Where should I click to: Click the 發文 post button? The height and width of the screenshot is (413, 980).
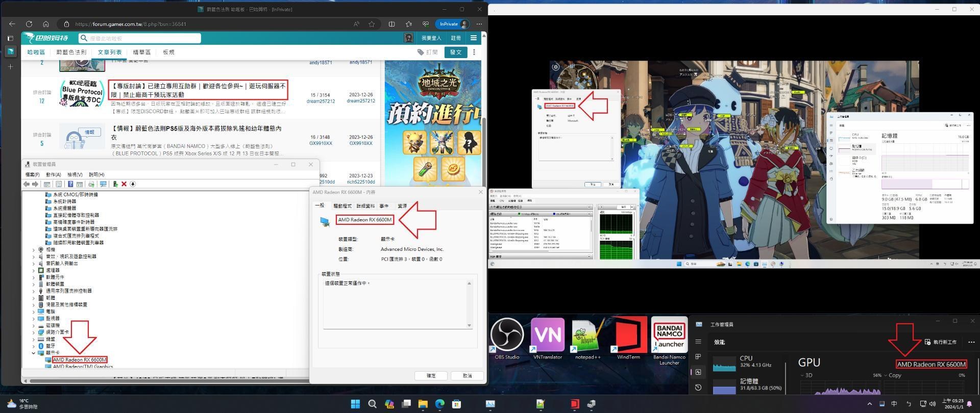click(x=455, y=52)
